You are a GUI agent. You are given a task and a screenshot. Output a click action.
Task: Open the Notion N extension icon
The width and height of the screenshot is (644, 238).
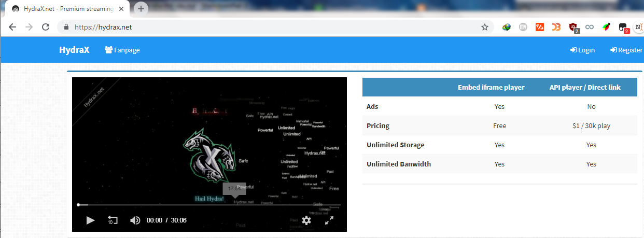pyautogui.click(x=638, y=27)
